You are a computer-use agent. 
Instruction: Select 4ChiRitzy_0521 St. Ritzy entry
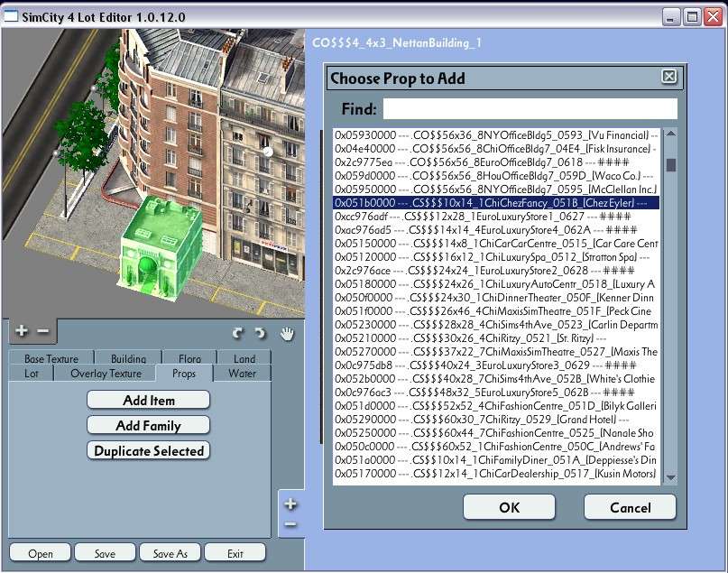click(496, 338)
